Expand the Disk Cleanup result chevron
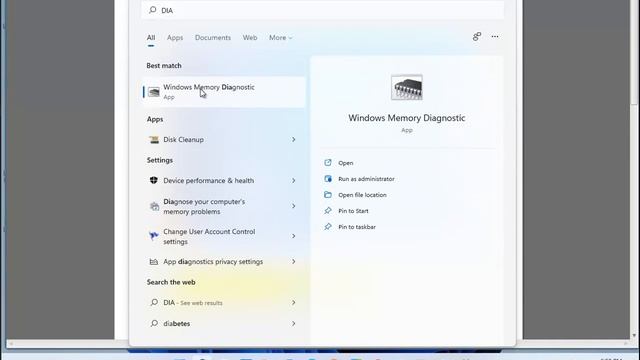The height and width of the screenshot is (360, 640). 293,140
